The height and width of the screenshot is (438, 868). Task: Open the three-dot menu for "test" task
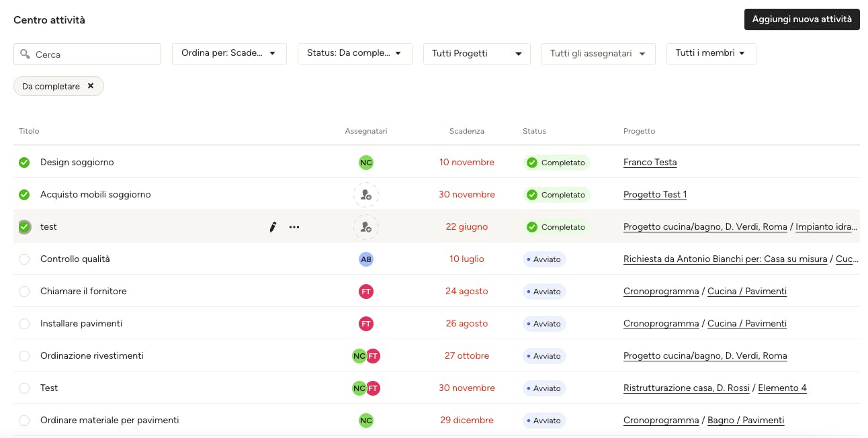294,227
